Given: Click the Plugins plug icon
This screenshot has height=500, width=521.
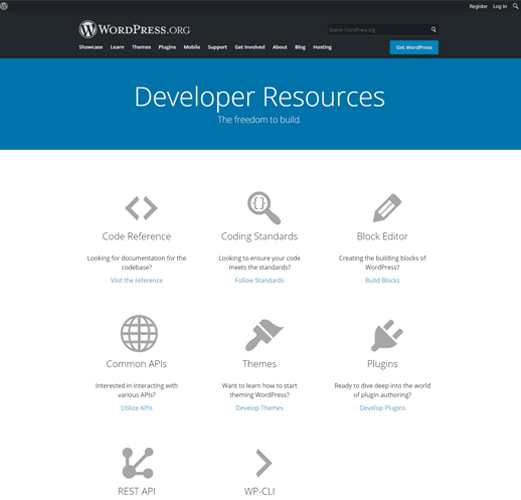Looking at the screenshot, I should point(387,335).
